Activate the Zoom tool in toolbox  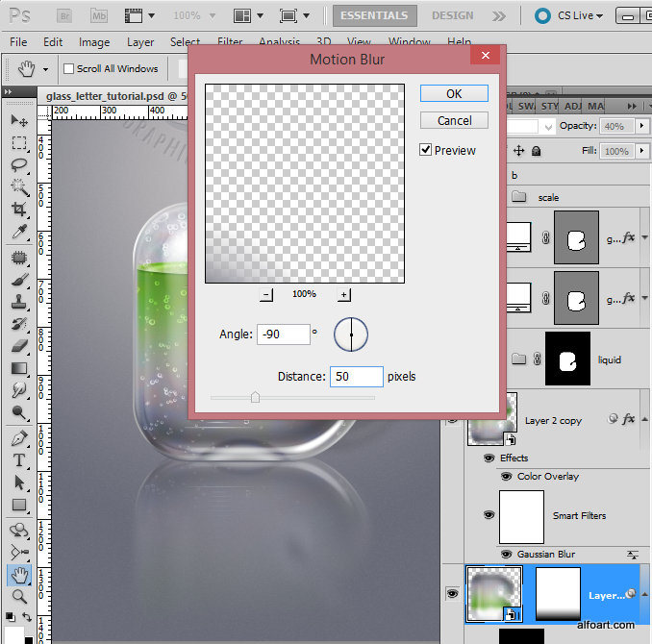(19, 597)
